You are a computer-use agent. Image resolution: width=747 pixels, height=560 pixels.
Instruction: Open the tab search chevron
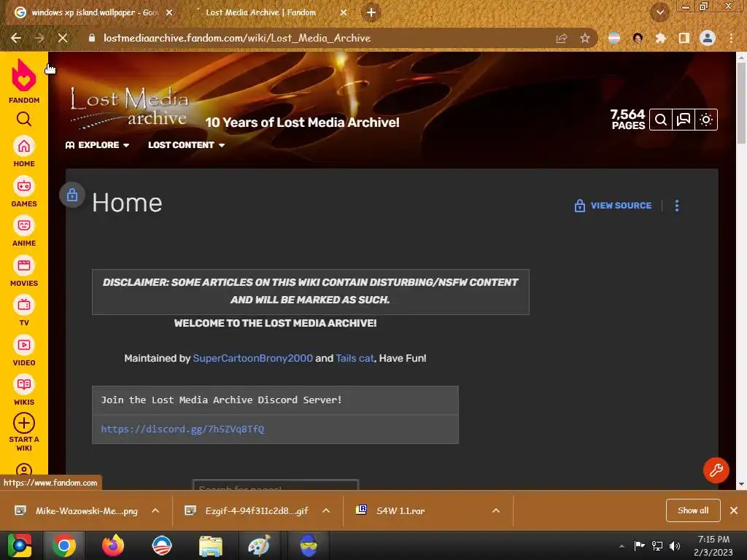(x=660, y=13)
